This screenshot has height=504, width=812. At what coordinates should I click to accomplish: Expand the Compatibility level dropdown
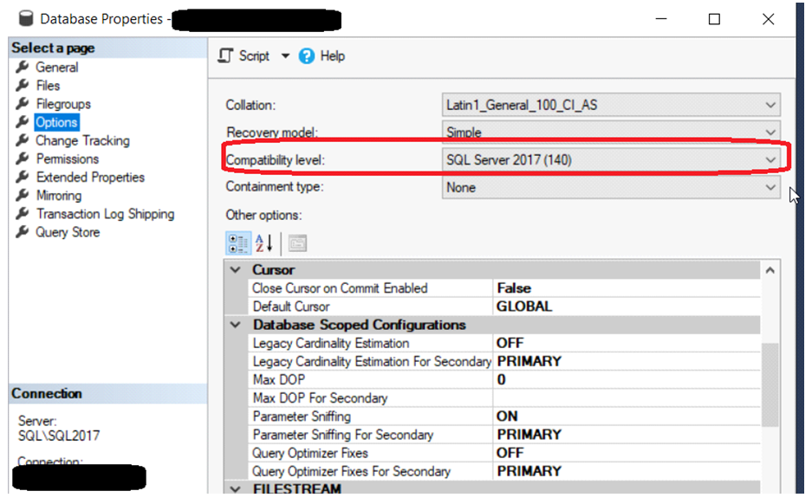(770, 159)
